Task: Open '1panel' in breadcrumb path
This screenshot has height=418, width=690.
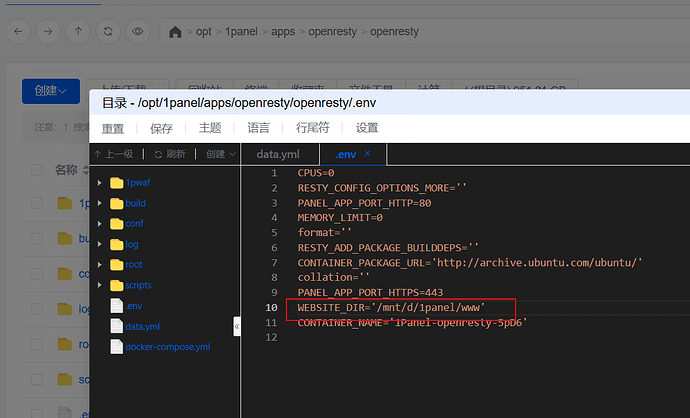Action: click(241, 32)
